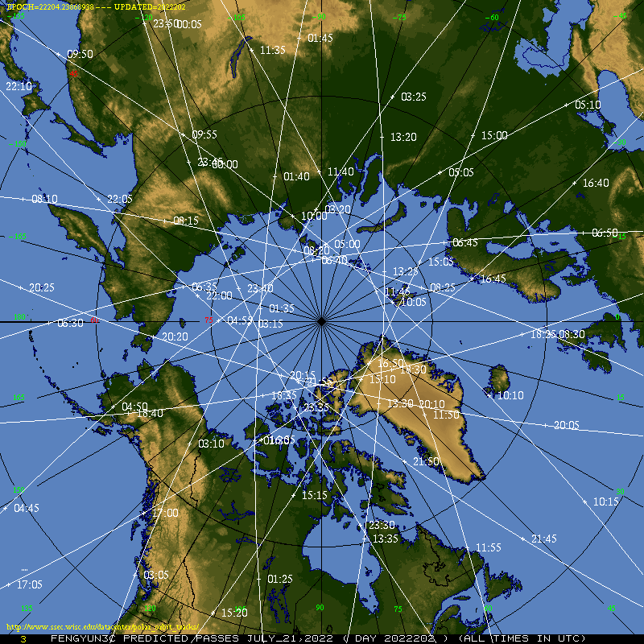Select the 01:25 pass time marker
The width and height of the screenshot is (644, 644).
point(279,579)
